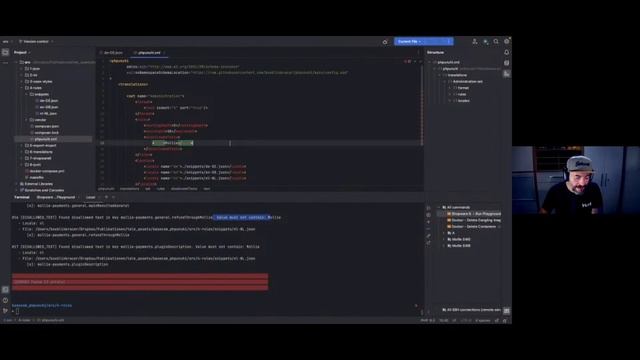The width and height of the screenshot is (640, 360).
Task: Click the AI assistant icon in the top toolbar
Action: (x=485, y=42)
